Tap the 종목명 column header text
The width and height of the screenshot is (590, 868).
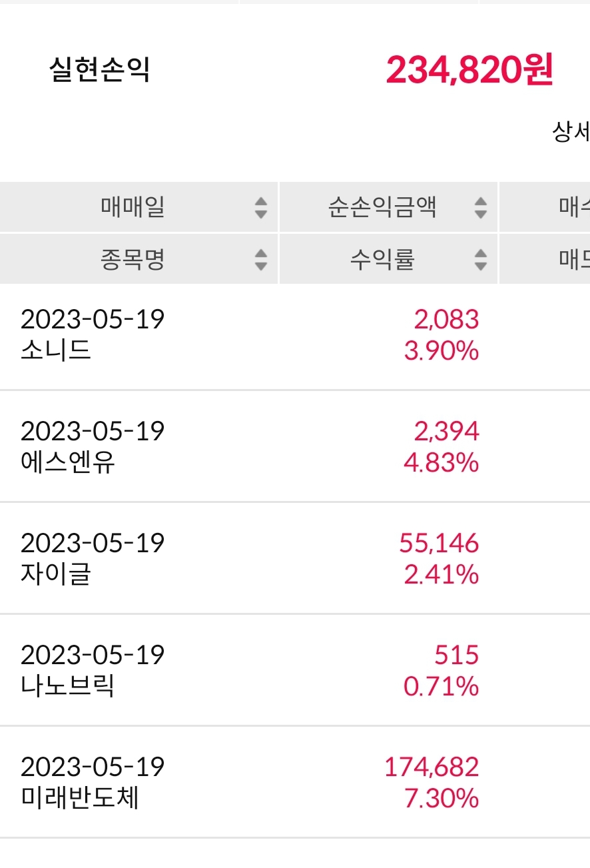pyautogui.click(x=133, y=259)
